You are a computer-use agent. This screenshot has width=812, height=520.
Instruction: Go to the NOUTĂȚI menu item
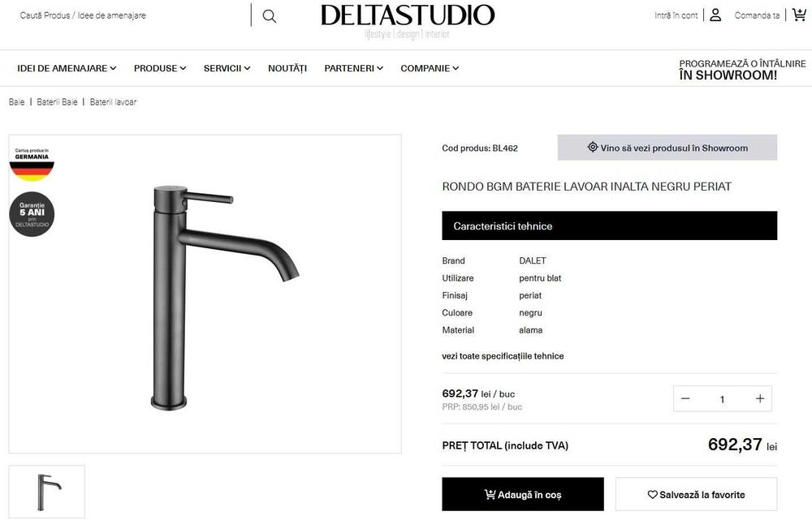pyautogui.click(x=287, y=68)
